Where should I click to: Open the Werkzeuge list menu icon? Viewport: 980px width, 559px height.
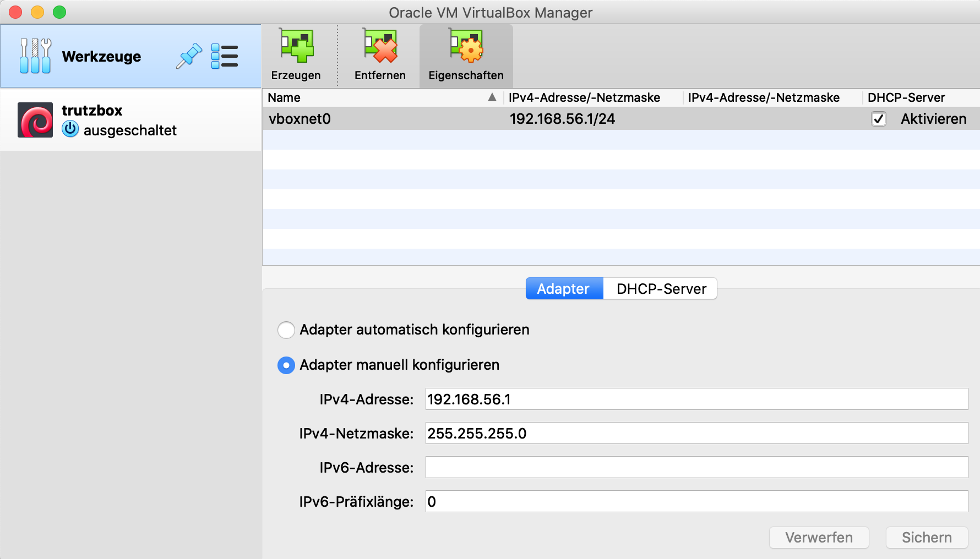(x=224, y=56)
